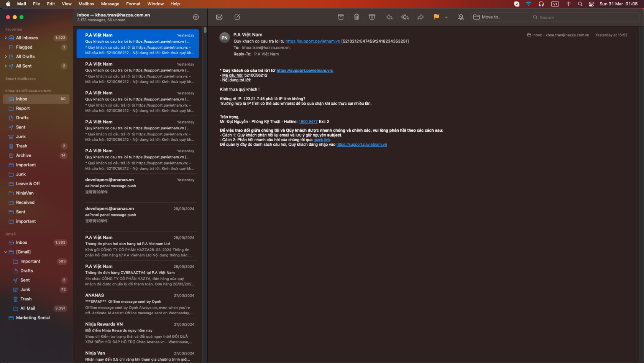This screenshot has height=363, width=644.
Task: Mute notifications for this conversation
Action: click(460, 17)
